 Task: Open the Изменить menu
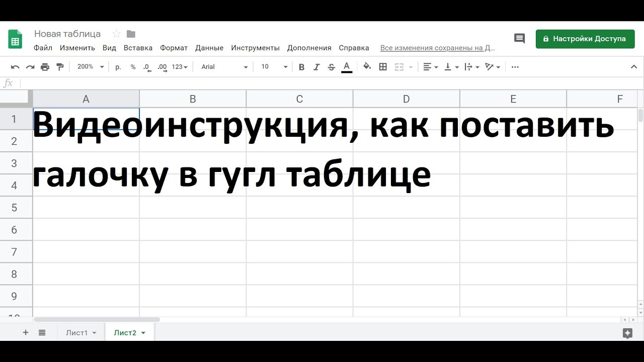coord(77,48)
